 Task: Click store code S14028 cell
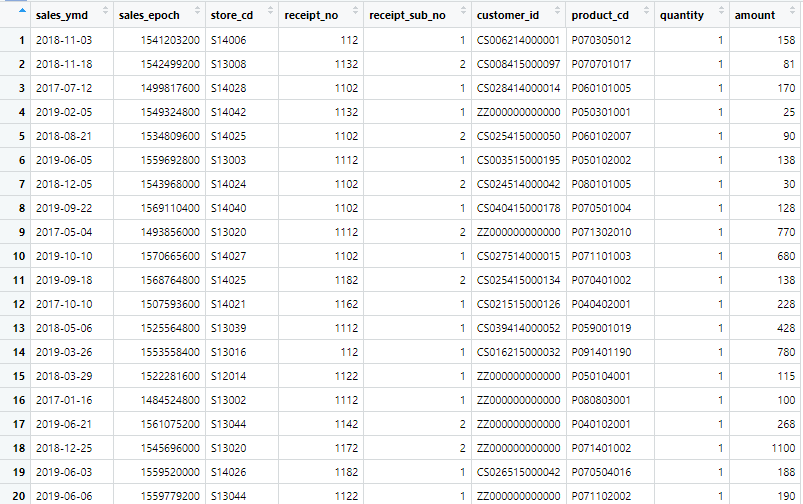pos(242,88)
